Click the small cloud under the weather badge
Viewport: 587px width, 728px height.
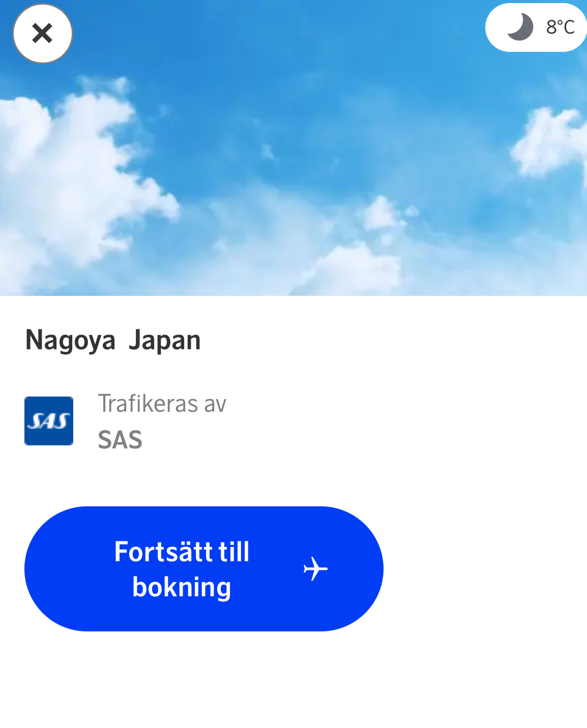pos(549,142)
